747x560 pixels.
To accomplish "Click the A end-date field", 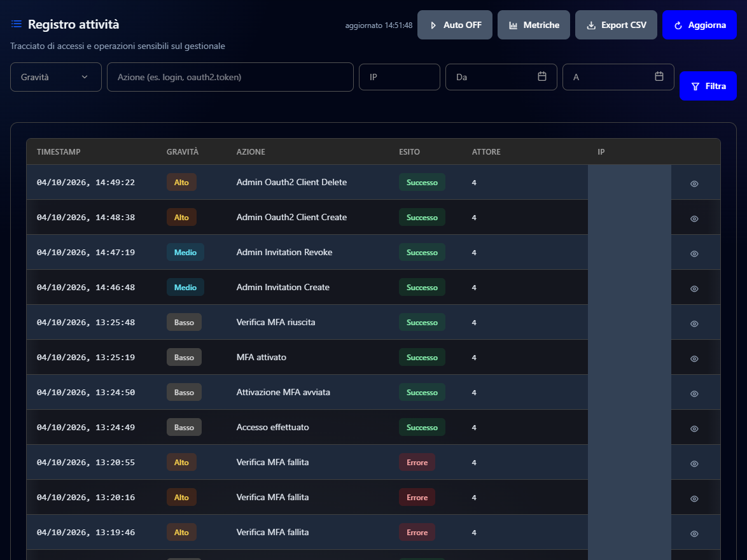I will (x=618, y=77).
